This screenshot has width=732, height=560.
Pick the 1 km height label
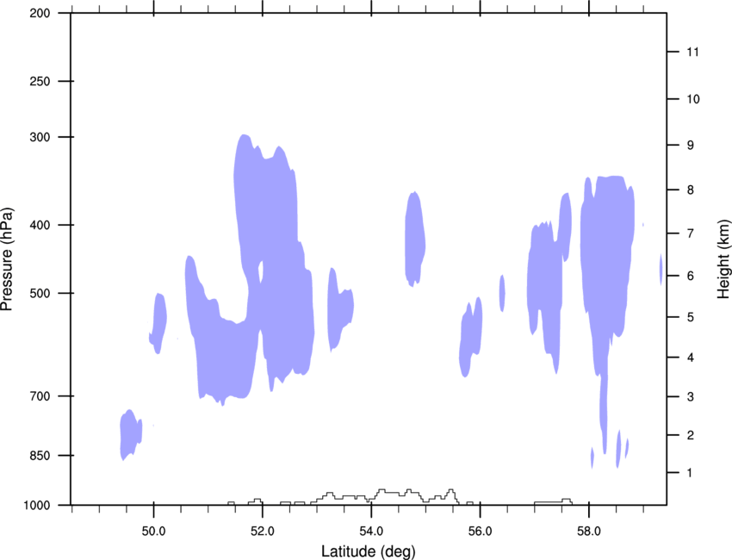click(x=691, y=473)
